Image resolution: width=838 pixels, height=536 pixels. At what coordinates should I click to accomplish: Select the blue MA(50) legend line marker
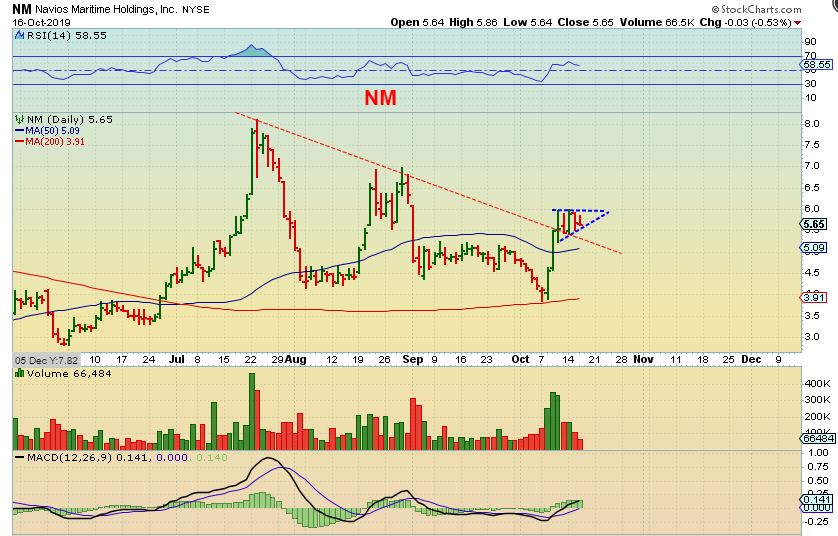(x=19, y=130)
